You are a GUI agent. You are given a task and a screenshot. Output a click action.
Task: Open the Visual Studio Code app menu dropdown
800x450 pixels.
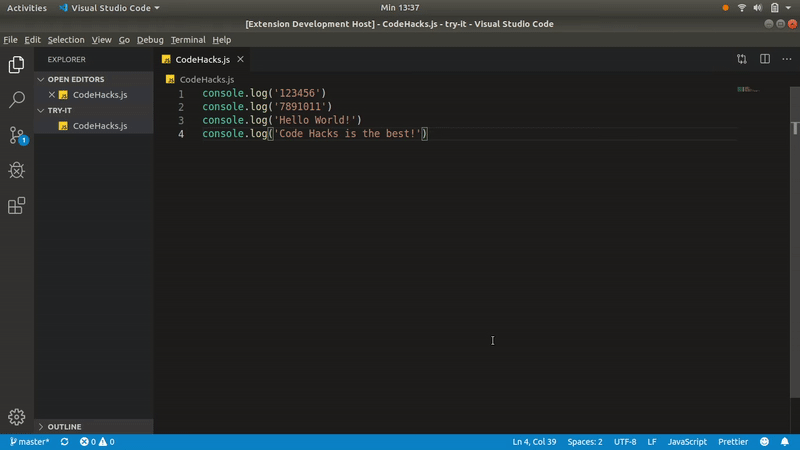(x=109, y=8)
